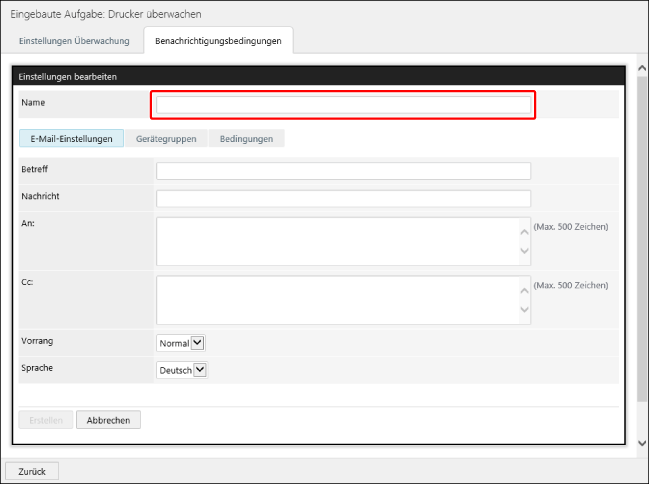
Task: Click scroll-down arrow in the An: text area
Action: pos(524,252)
